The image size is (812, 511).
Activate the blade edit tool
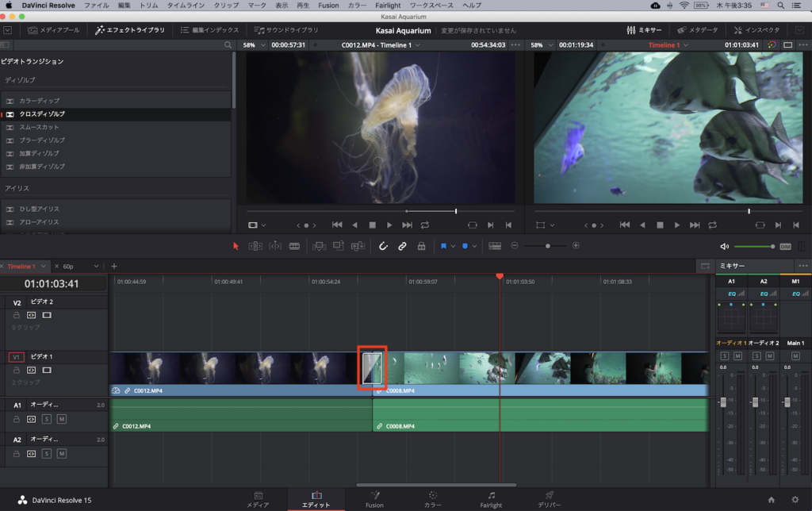294,246
